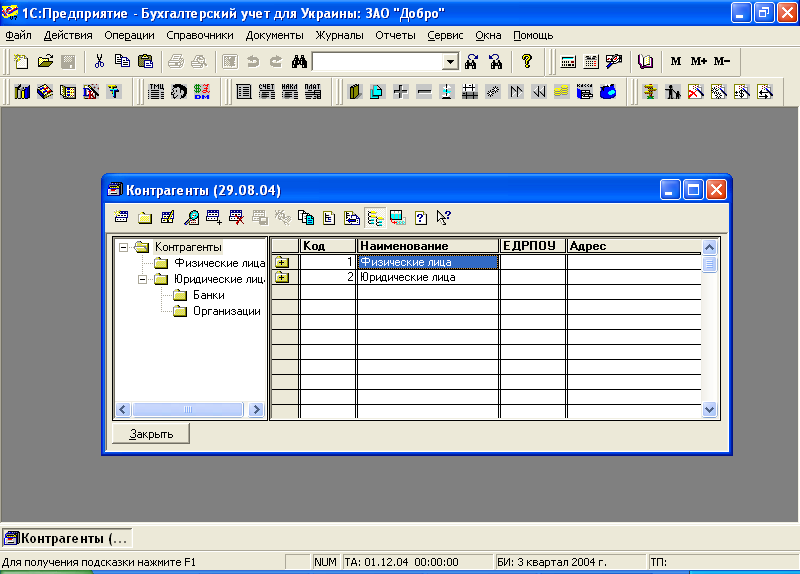Image resolution: width=800 pixels, height=574 pixels.
Task: Click the context help arrow-question icon
Action: tap(444, 218)
